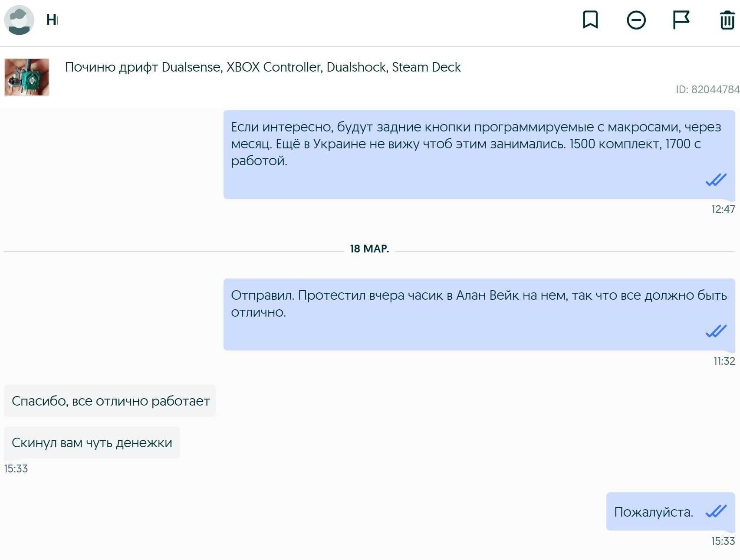Delete conversation with the trash icon
This screenshot has width=740, height=560.
[727, 20]
